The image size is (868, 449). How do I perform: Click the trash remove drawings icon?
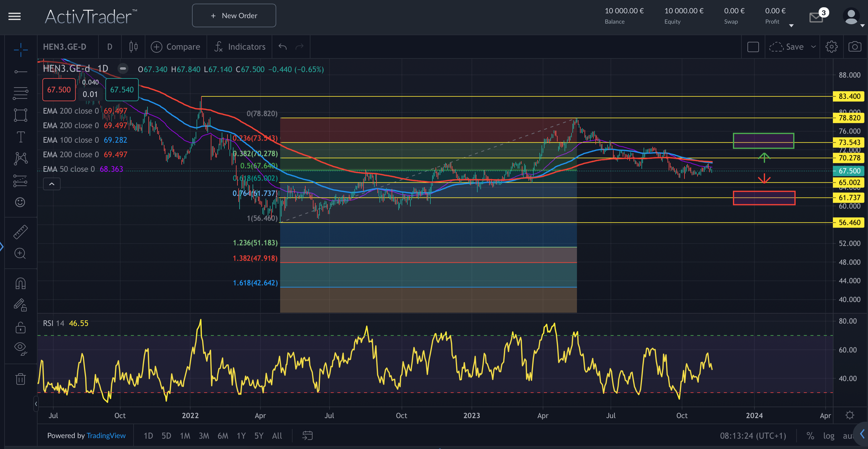tap(21, 379)
